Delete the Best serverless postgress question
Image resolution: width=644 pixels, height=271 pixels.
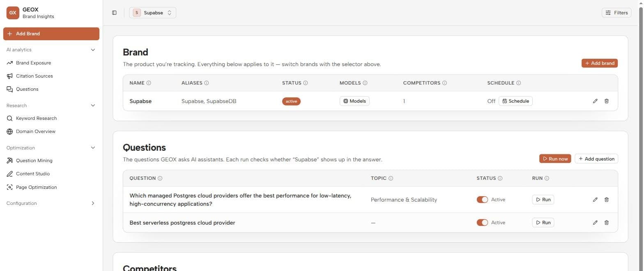607,223
